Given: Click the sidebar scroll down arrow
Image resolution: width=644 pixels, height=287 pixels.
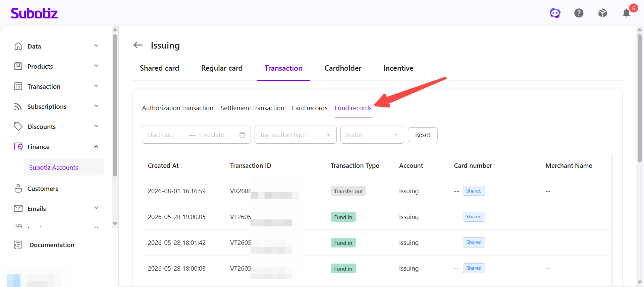Looking at the screenshot, I should tap(115, 224).
